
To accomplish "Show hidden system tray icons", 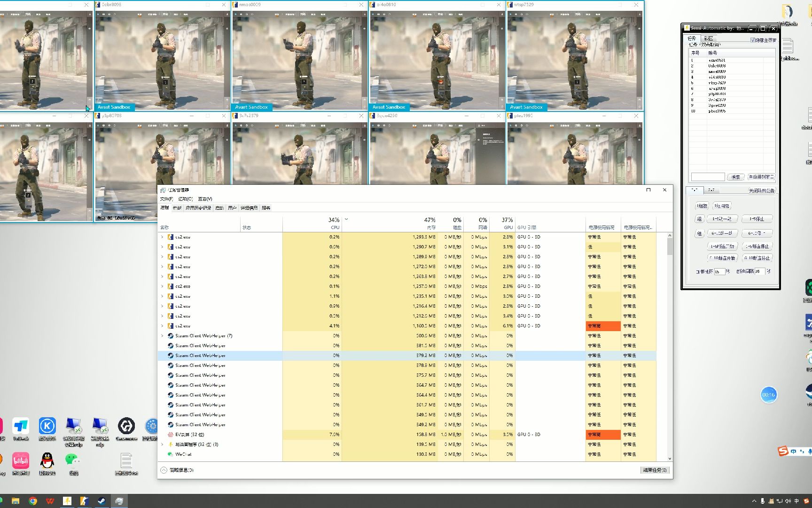I will 754,501.
